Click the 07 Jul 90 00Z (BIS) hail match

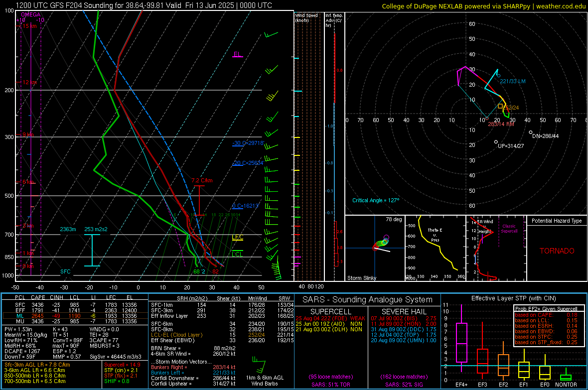[x=404, y=318]
